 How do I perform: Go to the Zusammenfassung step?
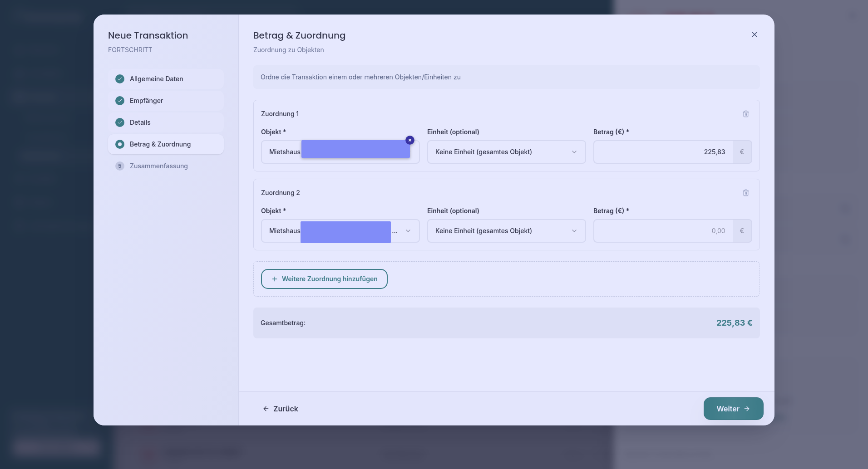166,166
